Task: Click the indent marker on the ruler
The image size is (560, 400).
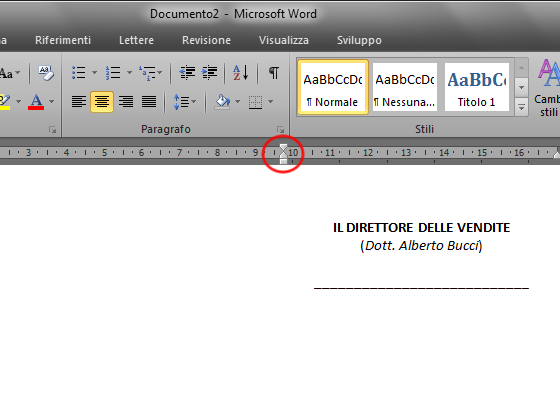Action: pyautogui.click(x=283, y=154)
